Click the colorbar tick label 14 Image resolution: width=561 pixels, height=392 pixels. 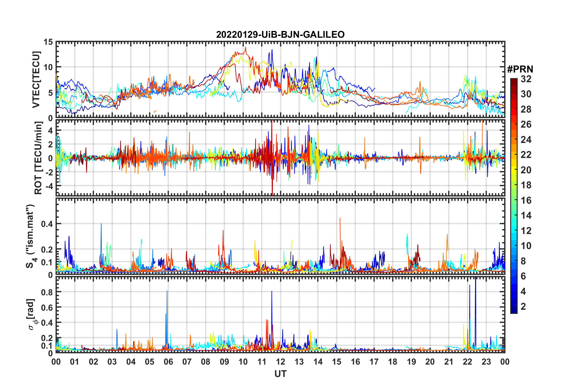[x=526, y=215]
